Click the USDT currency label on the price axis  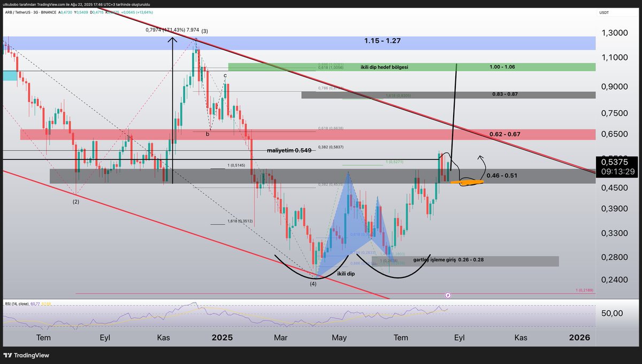pyautogui.click(x=605, y=12)
